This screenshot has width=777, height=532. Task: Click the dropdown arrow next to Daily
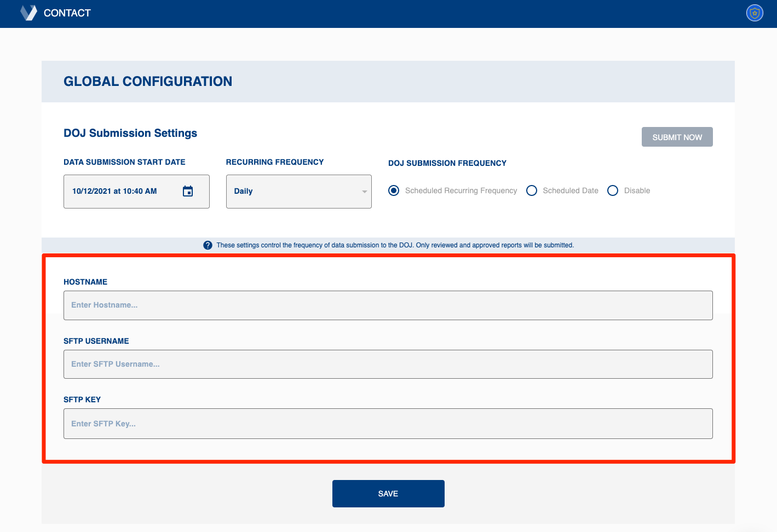click(x=364, y=192)
